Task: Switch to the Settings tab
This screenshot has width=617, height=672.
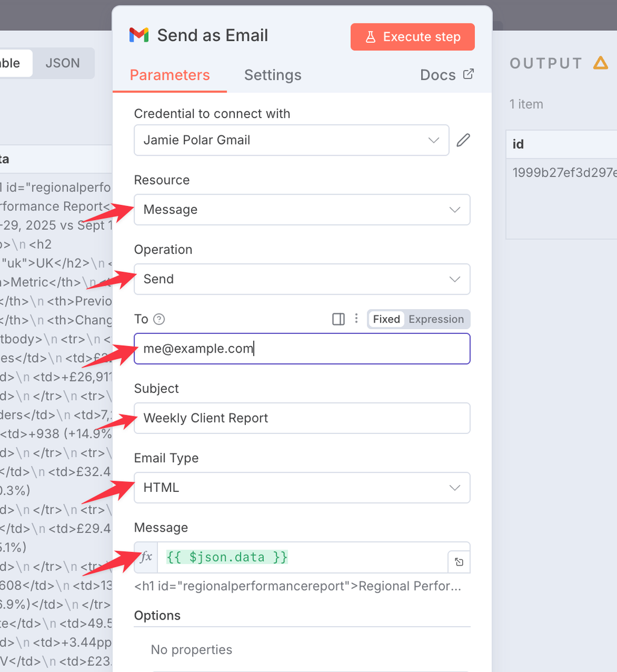Action: tap(272, 75)
